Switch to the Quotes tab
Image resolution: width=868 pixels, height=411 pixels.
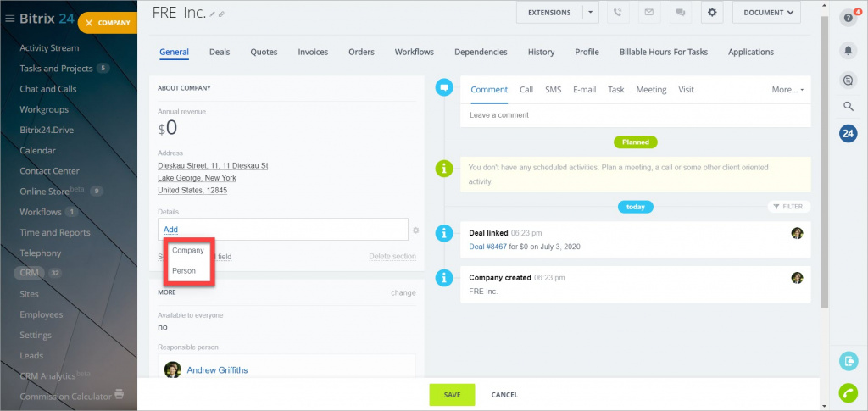coord(264,52)
